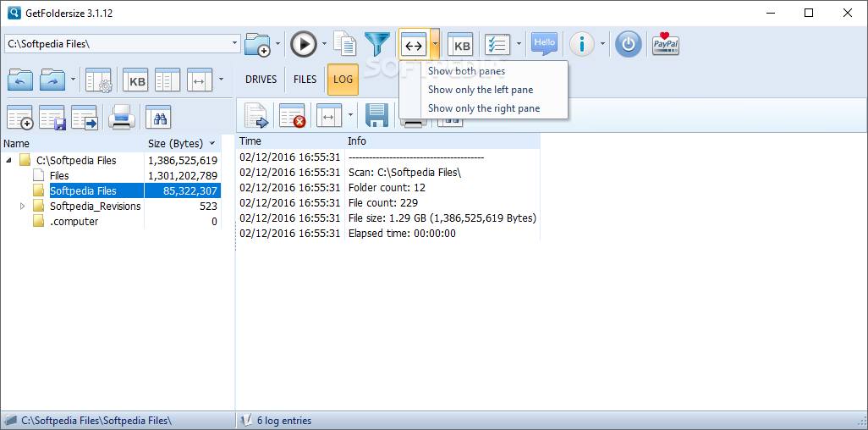Image resolution: width=868 pixels, height=430 pixels.
Task: Click the KB icon in left pane toolbar
Action: pos(135,80)
